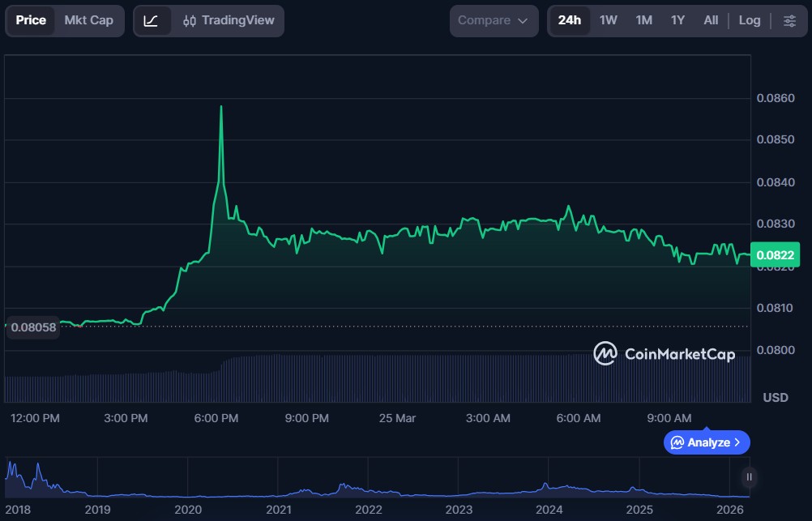The image size is (812, 521).
Task: Show the 1Y time range
Action: pos(677,20)
